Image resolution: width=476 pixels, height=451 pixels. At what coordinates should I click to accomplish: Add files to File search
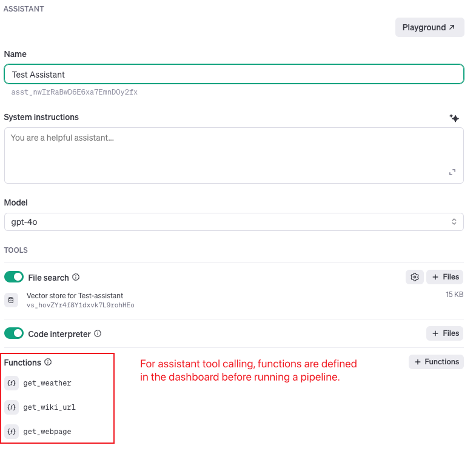click(x=445, y=277)
